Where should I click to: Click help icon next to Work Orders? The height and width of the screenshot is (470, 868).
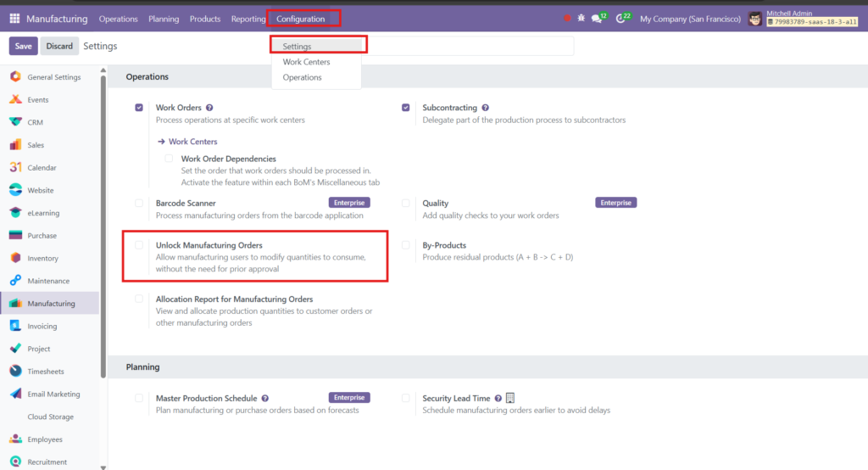point(209,108)
